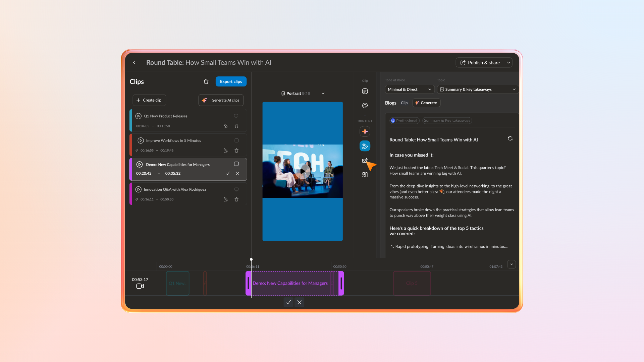Open the color palette panel
The image size is (644, 362).
[x=365, y=106]
